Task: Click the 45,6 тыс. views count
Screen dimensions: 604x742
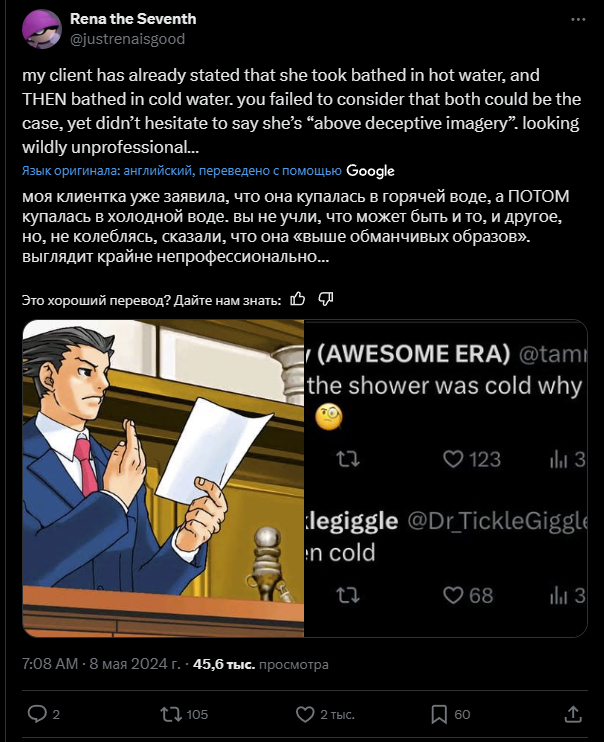Action: click(x=224, y=664)
